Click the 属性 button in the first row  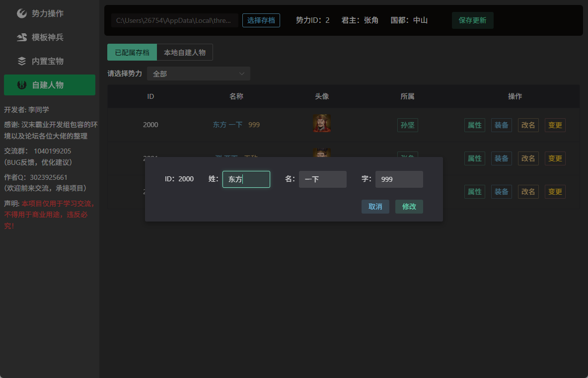[x=474, y=125]
